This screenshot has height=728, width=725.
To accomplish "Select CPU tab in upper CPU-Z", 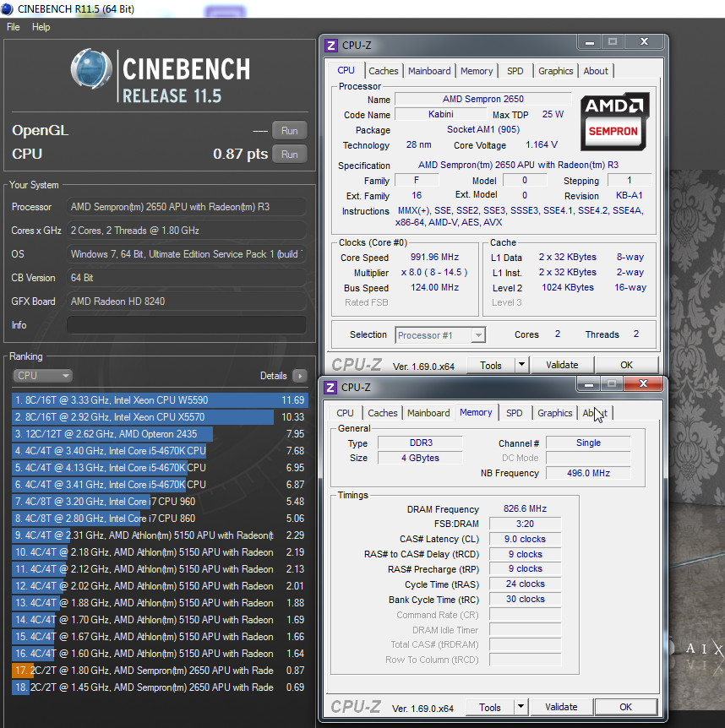I will point(346,70).
